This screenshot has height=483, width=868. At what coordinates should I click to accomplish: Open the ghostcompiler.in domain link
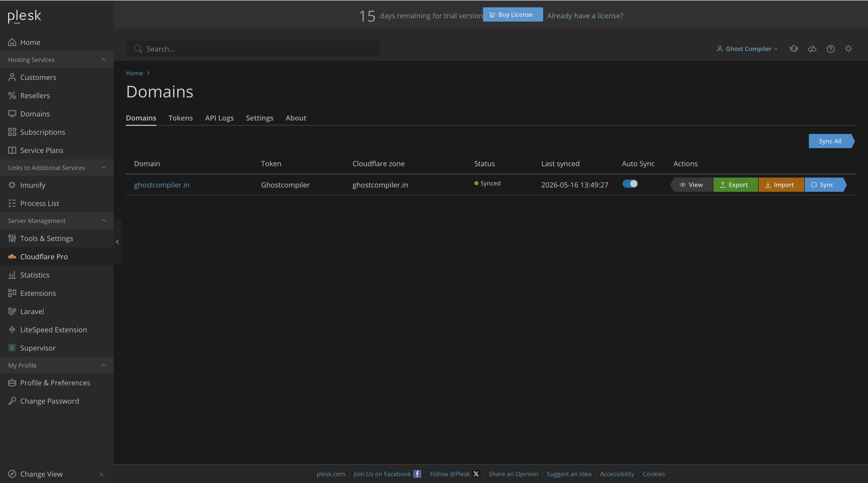[x=162, y=185]
